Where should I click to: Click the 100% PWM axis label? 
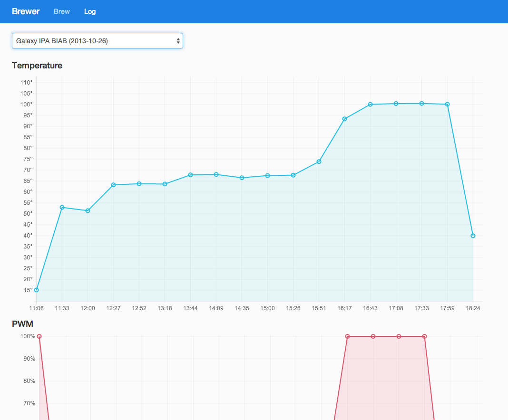[28, 336]
